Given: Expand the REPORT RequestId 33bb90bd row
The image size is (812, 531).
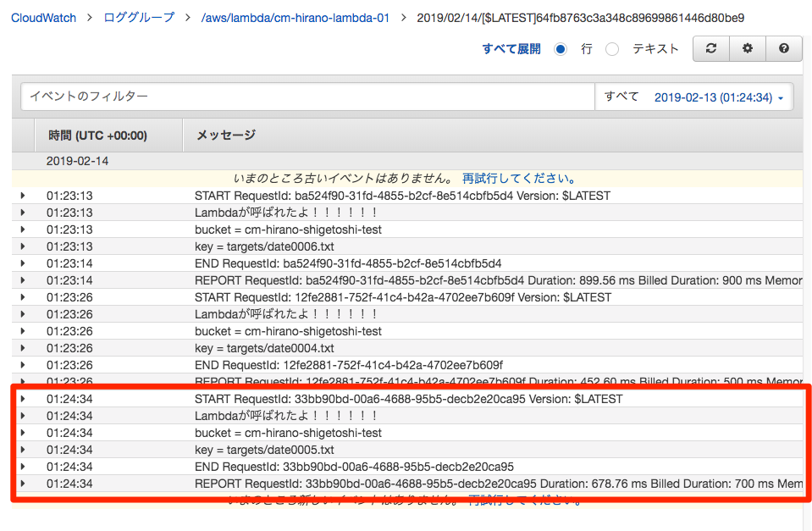Looking at the screenshot, I should (x=23, y=484).
